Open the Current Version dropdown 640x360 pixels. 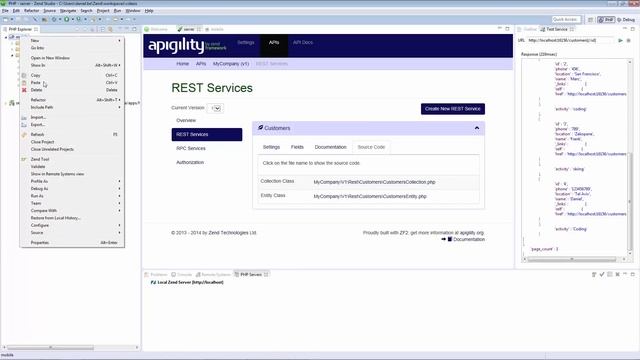click(x=216, y=108)
